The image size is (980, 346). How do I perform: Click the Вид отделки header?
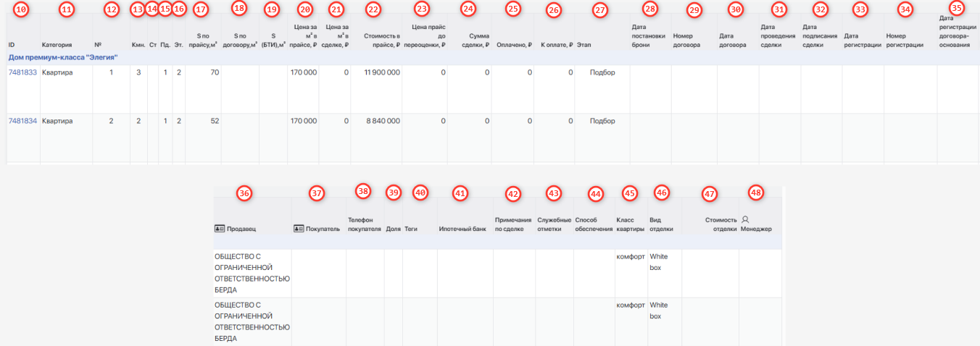661,224
